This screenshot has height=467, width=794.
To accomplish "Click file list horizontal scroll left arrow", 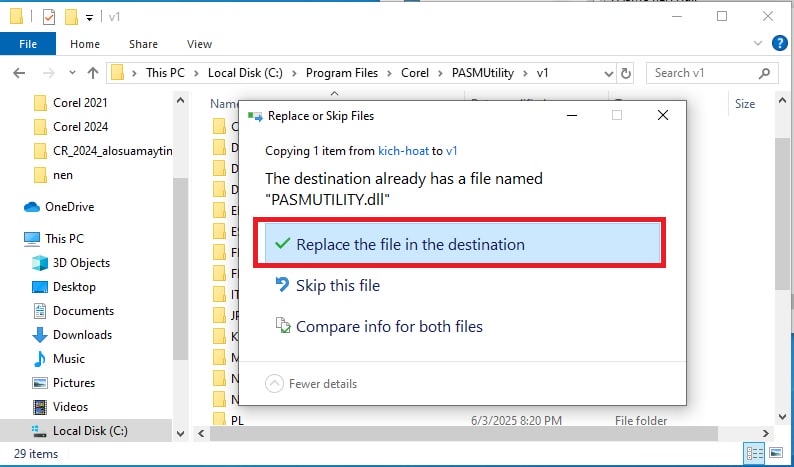I will click(201, 434).
